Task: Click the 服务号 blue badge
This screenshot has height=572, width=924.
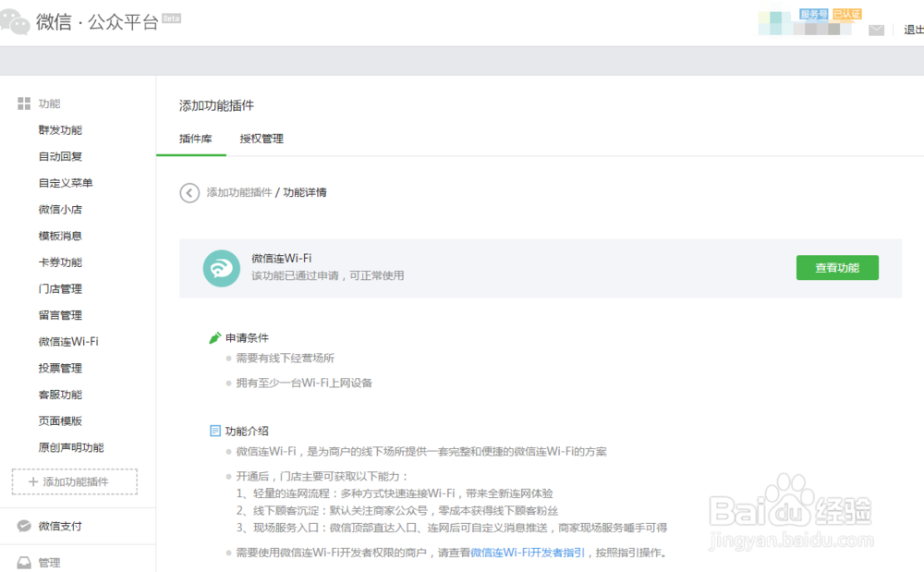Action: [x=813, y=14]
